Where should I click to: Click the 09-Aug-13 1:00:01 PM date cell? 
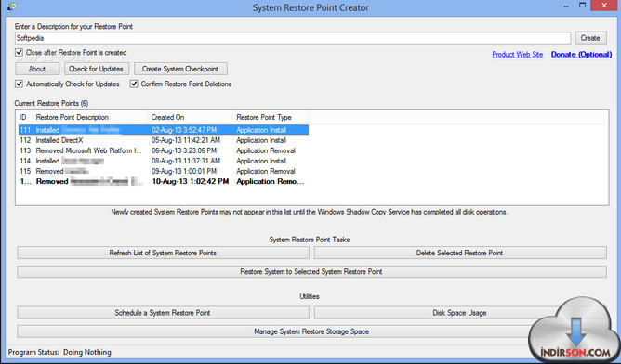pos(184,171)
